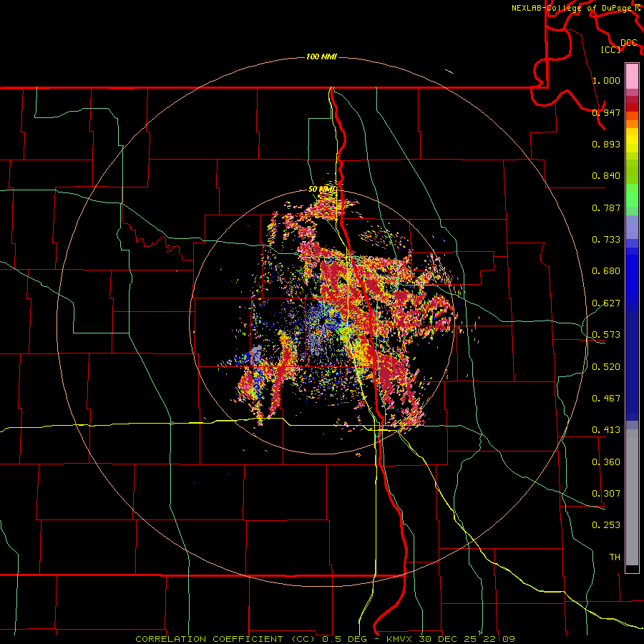Click the 50 NMI range ring label

click(323, 190)
